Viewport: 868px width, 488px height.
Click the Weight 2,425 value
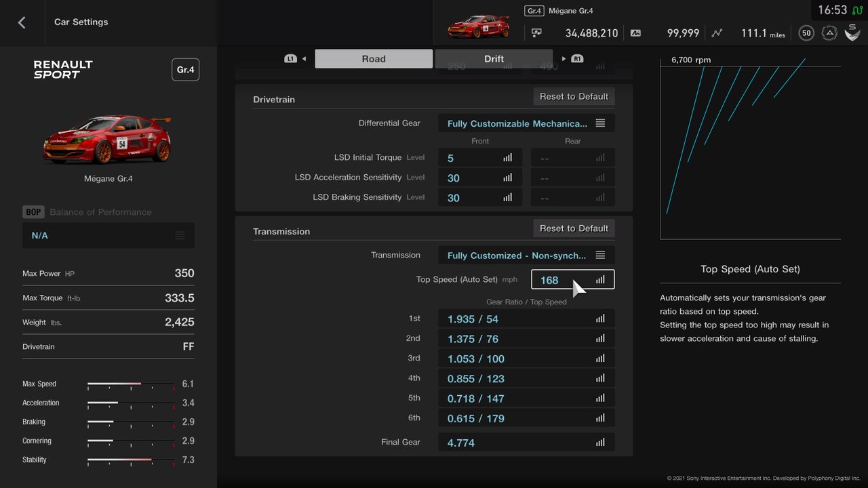pyautogui.click(x=180, y=323)
